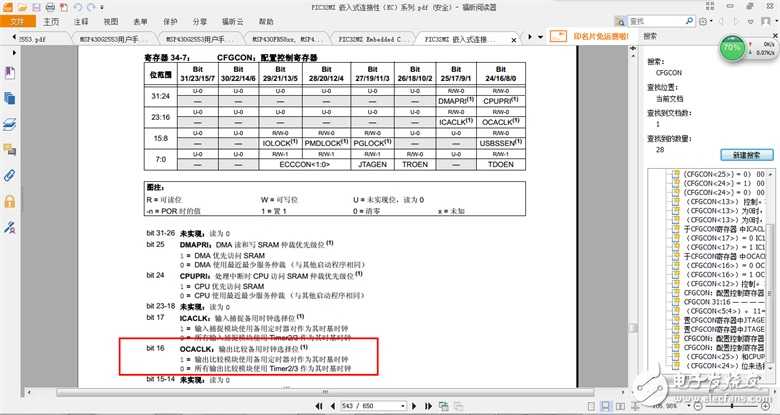Switch to the 分享 (Share) ribbon tab
The image size is (780, 415).
tap(200, 21)
